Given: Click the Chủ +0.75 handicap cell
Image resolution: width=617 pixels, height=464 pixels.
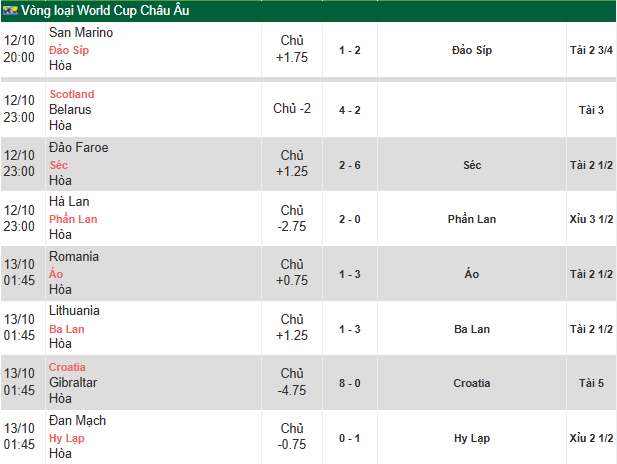Looking at the screenshot, I should pyautogui.click(x=292, y=273).
